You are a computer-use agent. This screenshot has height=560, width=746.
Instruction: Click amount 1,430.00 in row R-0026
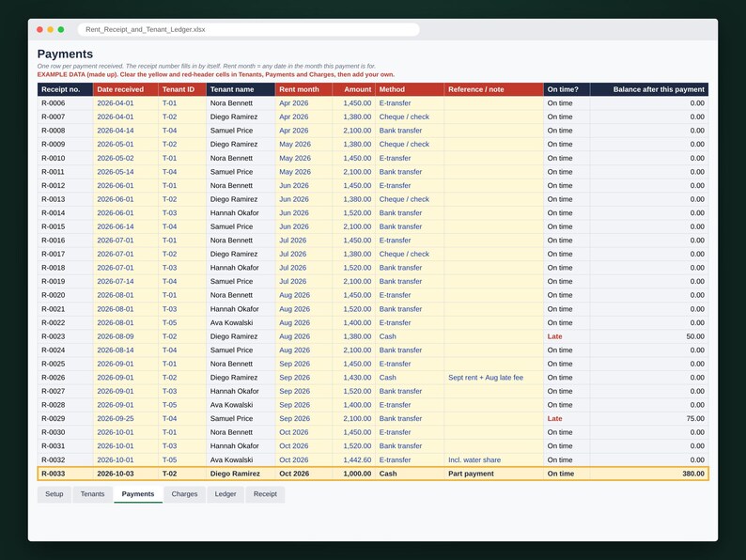click(x=354, y=378)
